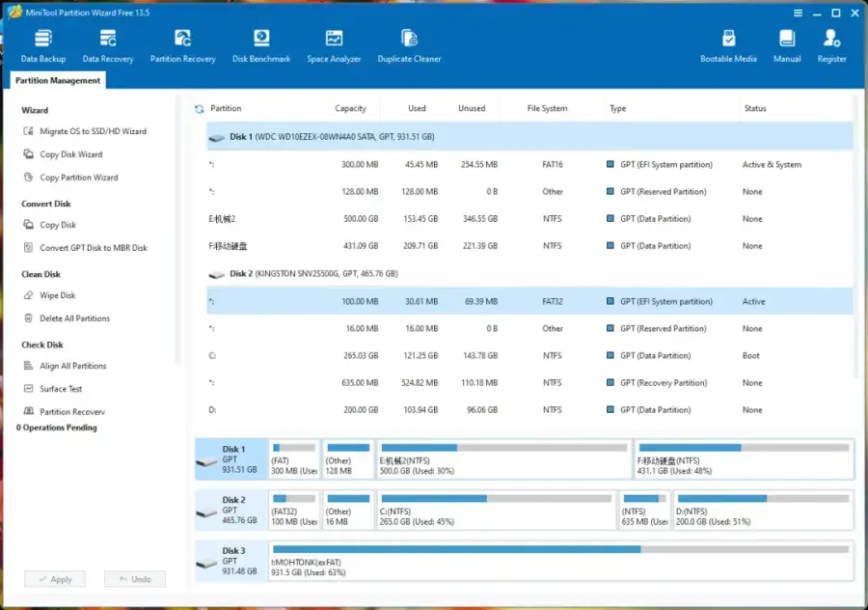Click the Register icon
The image size is (868, 610).
pyautogui.click(x=831, y=46)
